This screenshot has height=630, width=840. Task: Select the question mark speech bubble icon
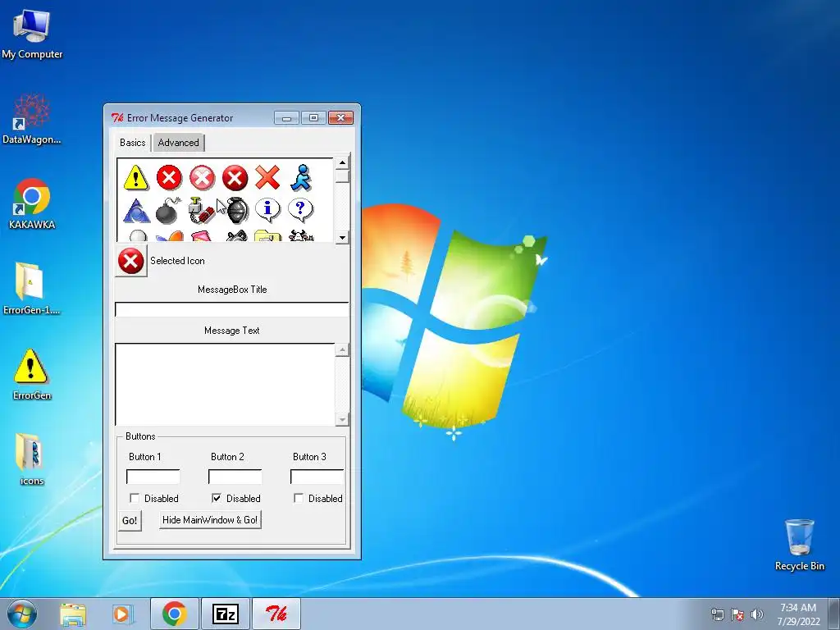(x=300, y=210)
